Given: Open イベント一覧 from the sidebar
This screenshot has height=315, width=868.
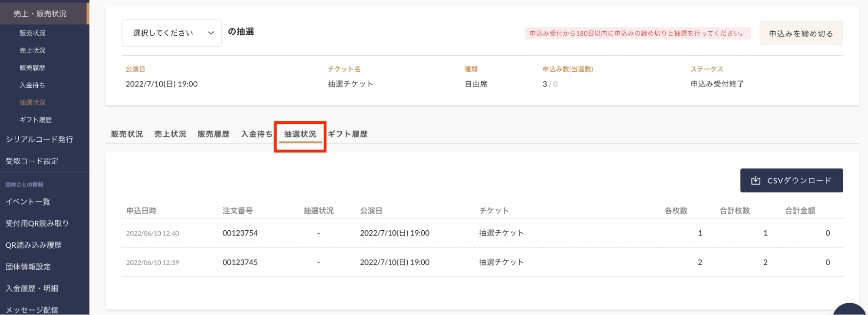Looking at the screenshot, I should click(x=28, y=202).
